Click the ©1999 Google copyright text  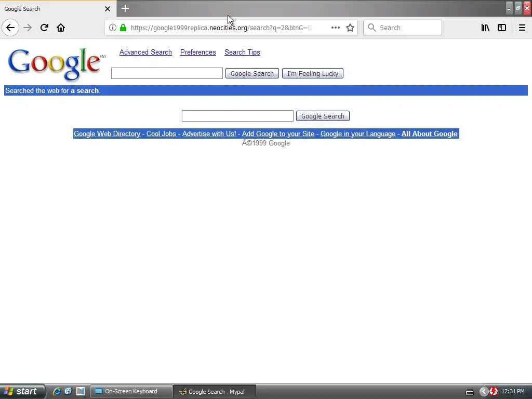click(266, 143)
